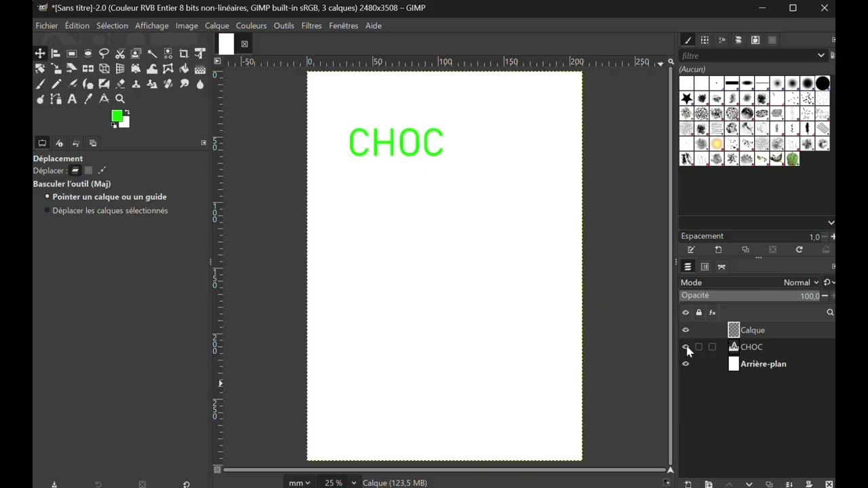Select the Bucket Fill tool

(184, 68)
